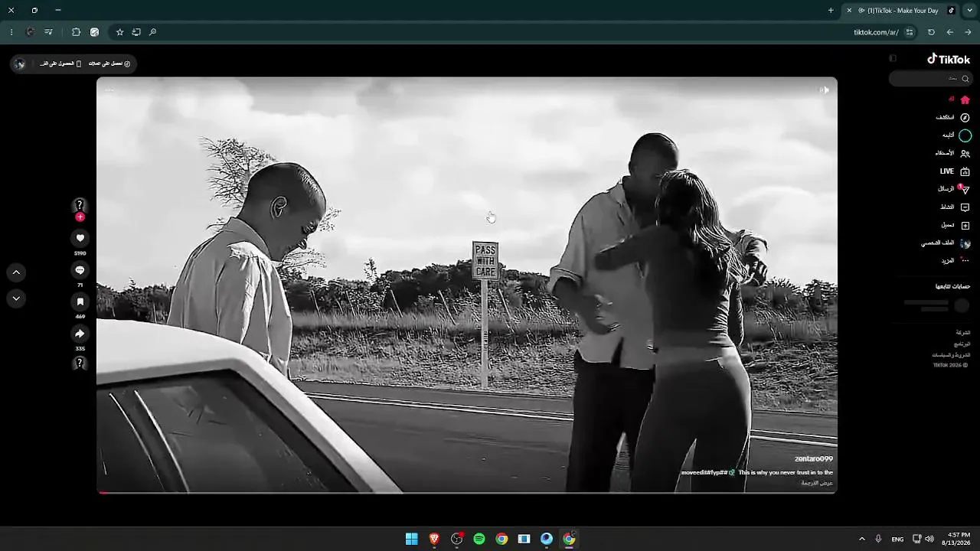The height and width of the screenshot is (551, 980).
Task: Save the video with the bookmark icon
Action: click(80, 302)
